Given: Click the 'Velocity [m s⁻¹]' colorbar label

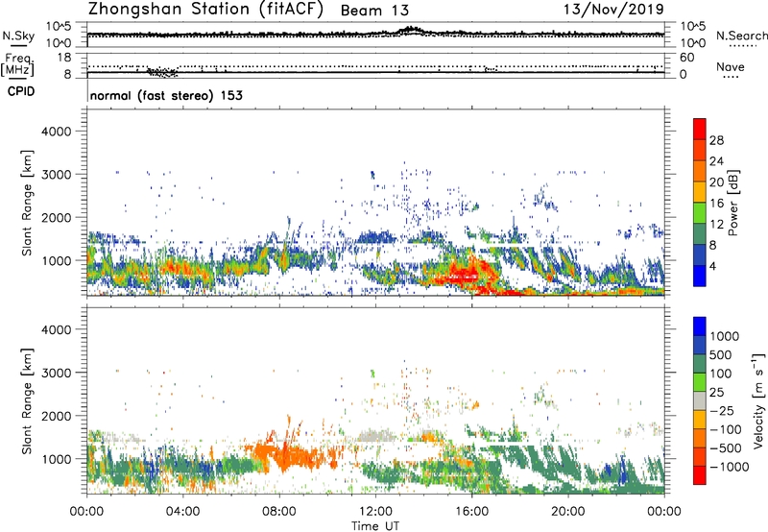Looking at the screenshot, I should [x=758, y=400].
